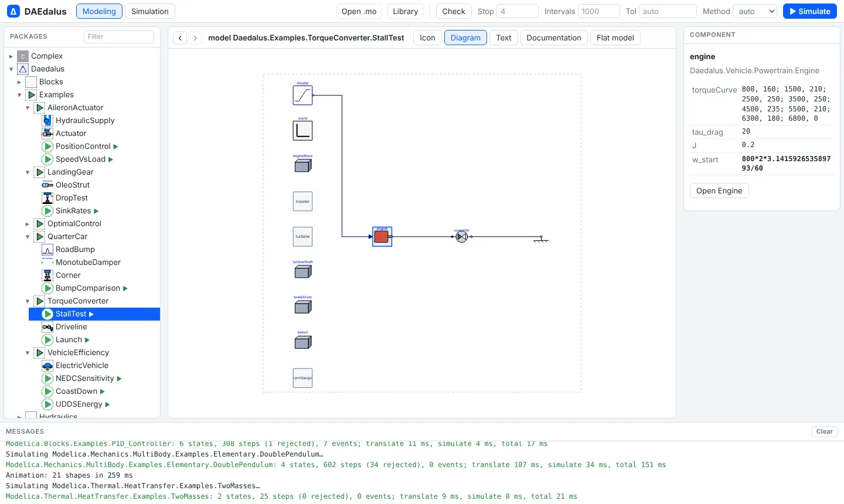Select the world component in the diagram
The image size is (844, 504).
pyautogui.click(x=302, y=131)
